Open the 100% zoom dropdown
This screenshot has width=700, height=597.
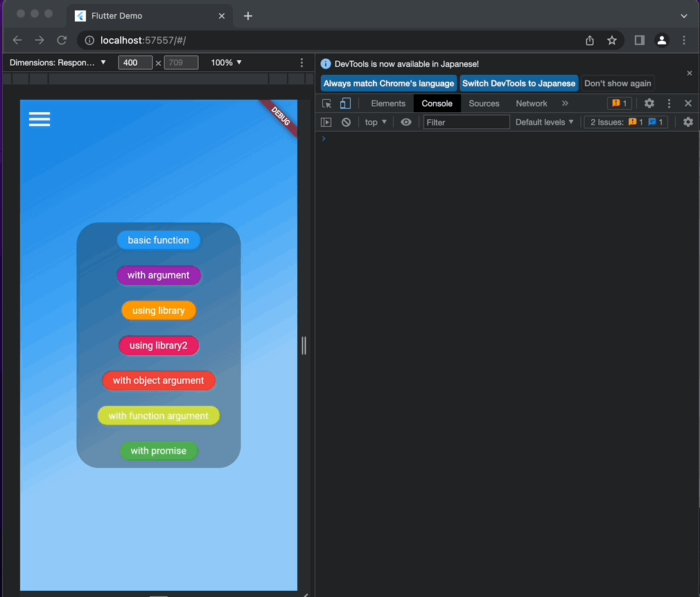click(226, 62)
